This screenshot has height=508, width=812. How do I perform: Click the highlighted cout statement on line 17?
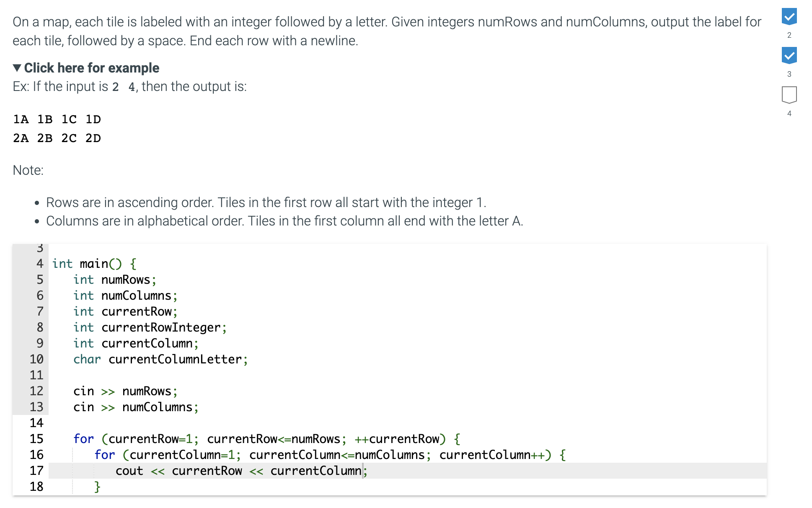click(x=241, y=471)
